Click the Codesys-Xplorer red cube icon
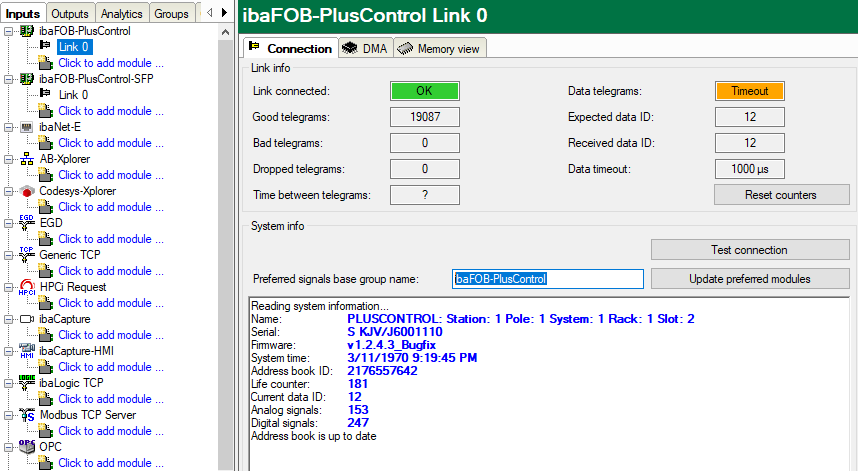The height and width of the screenshot is (471, 858). tap(27, 191)
